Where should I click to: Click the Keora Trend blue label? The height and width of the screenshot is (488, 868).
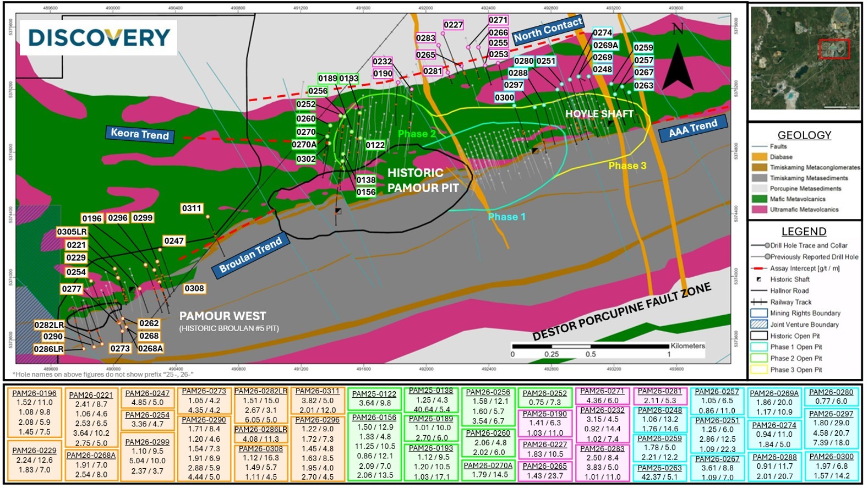point(140,134)
